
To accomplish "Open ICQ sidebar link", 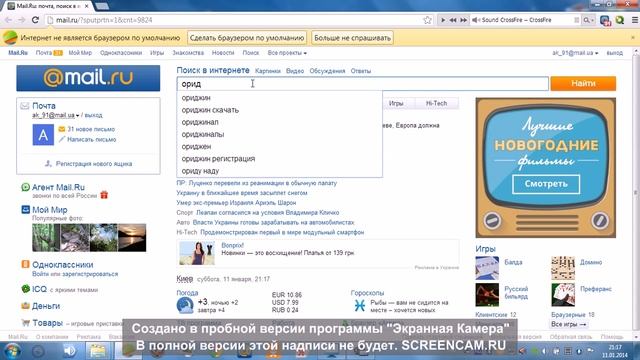I will point(39,289).
